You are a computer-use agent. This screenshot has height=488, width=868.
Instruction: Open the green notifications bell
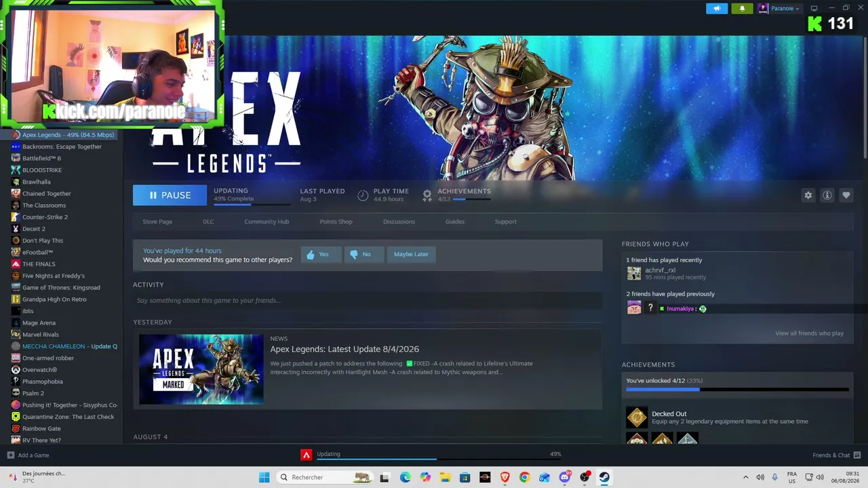pyautogui.click(x=742, y=8)
